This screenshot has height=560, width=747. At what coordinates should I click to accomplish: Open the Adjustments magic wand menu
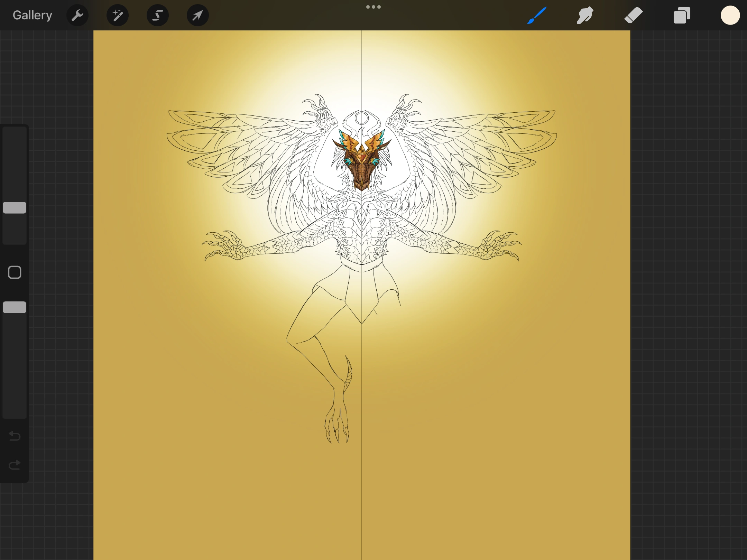tap(118, 15)
